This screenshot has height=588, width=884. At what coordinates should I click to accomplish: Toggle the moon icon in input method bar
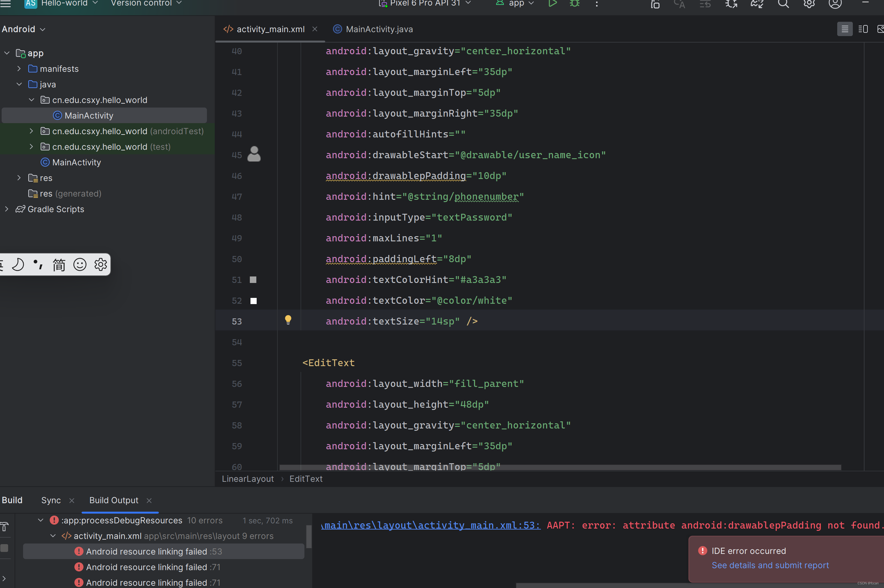click(x=18, y=265)
